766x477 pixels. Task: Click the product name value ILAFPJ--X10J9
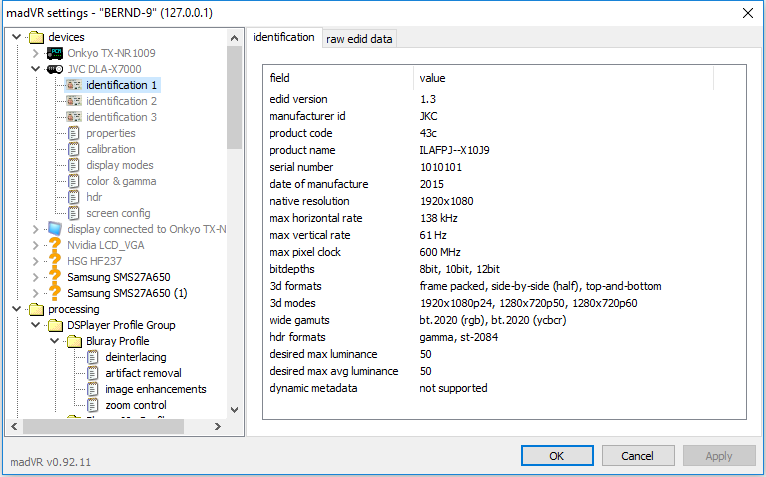point(454,150)
